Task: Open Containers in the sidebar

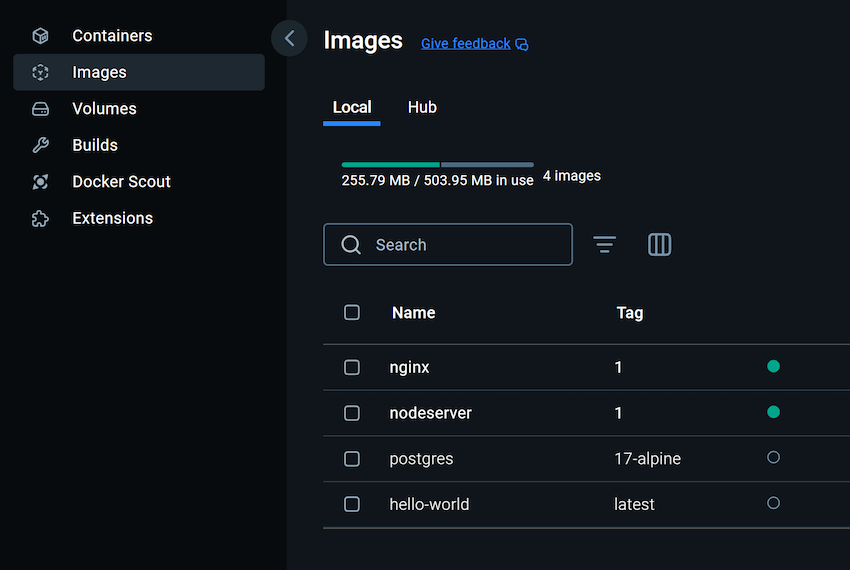Action: click(139, 36)
